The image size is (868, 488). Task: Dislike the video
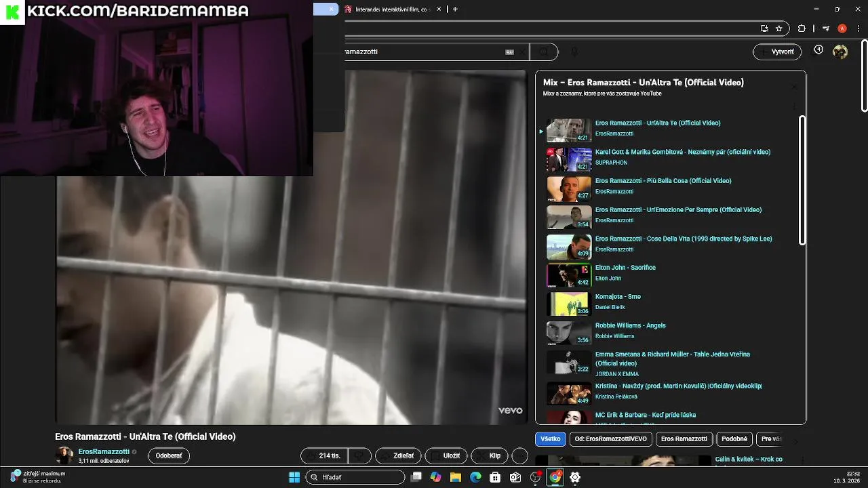tap(359, 455)
